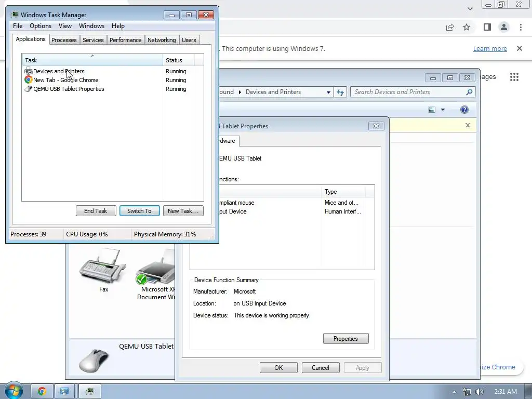Viewport: 532px width, 399px height.
Task: Click the network tray icon
Action: (x=467, y=392)
